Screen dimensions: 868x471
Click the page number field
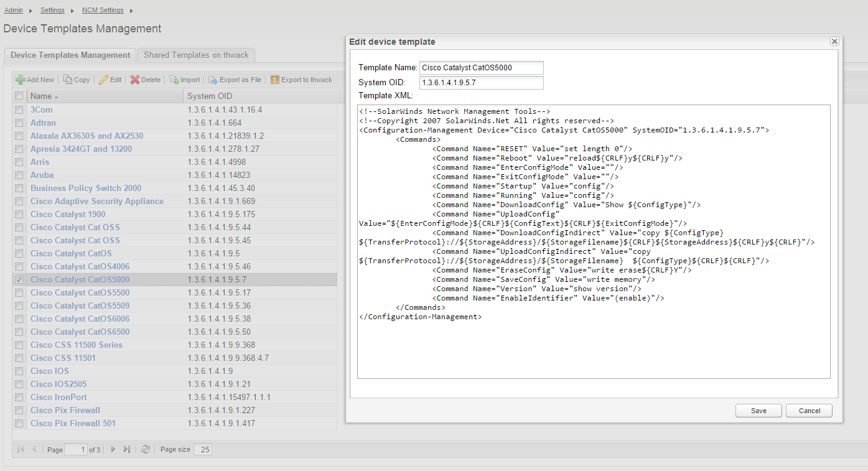[x=75, y=449]
